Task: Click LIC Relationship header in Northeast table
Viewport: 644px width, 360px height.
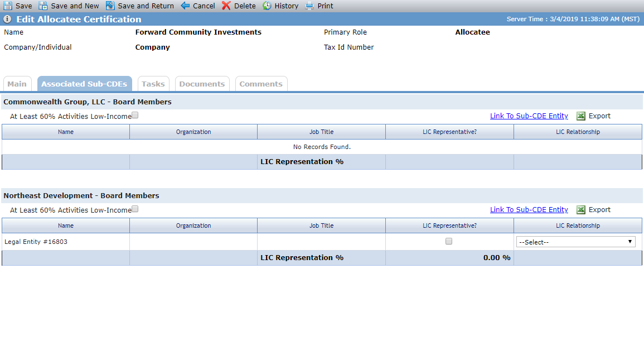Action: tap(578, 225)
